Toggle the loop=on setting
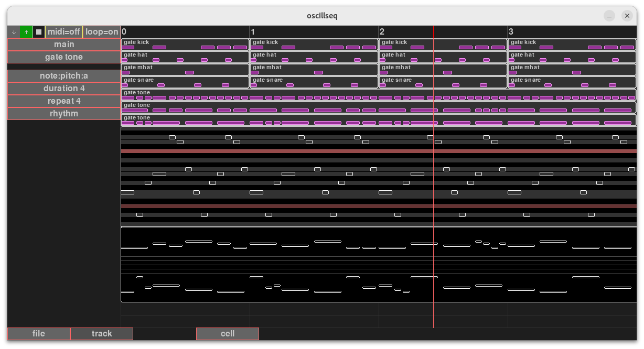The width and height of the screenshot is (644, 349). (102, 32)
